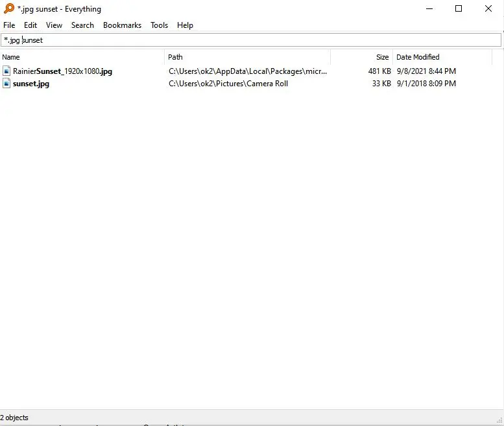Sort results by Path column header
The width and height of the screenshot is (504, 426).
(248, 57)
